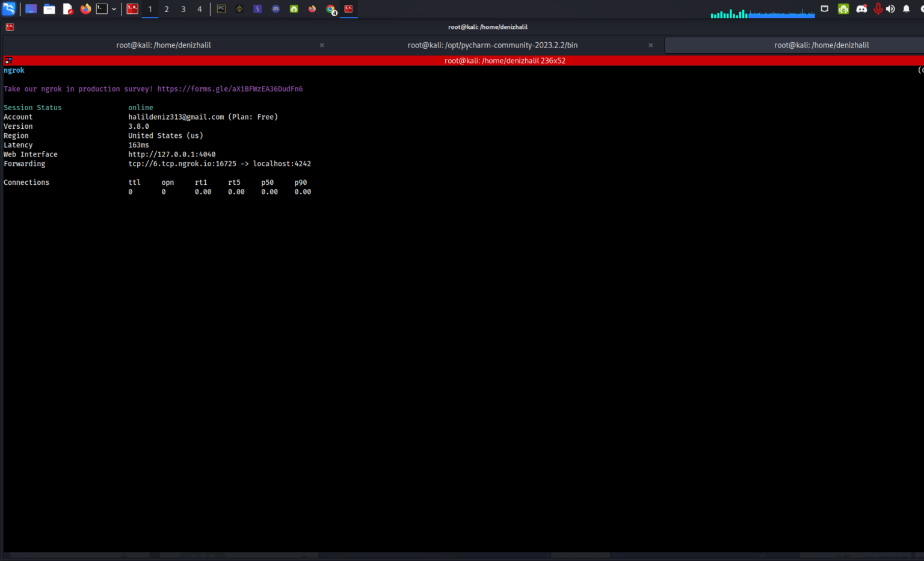Open the Discord tray icon with notification badge
This screenshot has height=561, width=924.
862,8
